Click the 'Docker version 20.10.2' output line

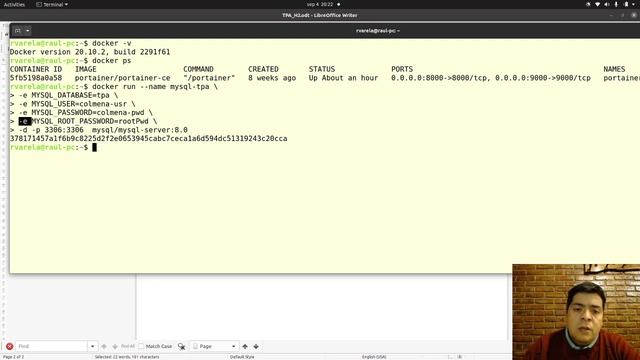(90, 52)
